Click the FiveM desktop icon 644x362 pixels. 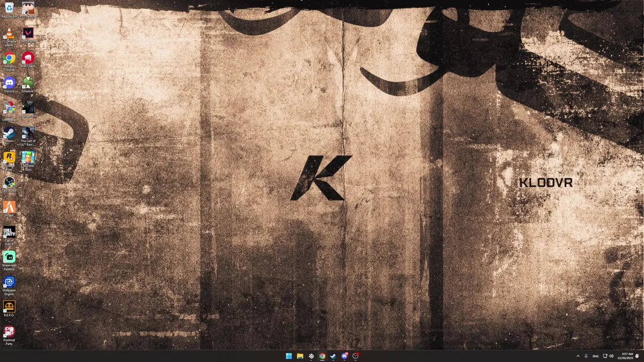click(9, 210)
